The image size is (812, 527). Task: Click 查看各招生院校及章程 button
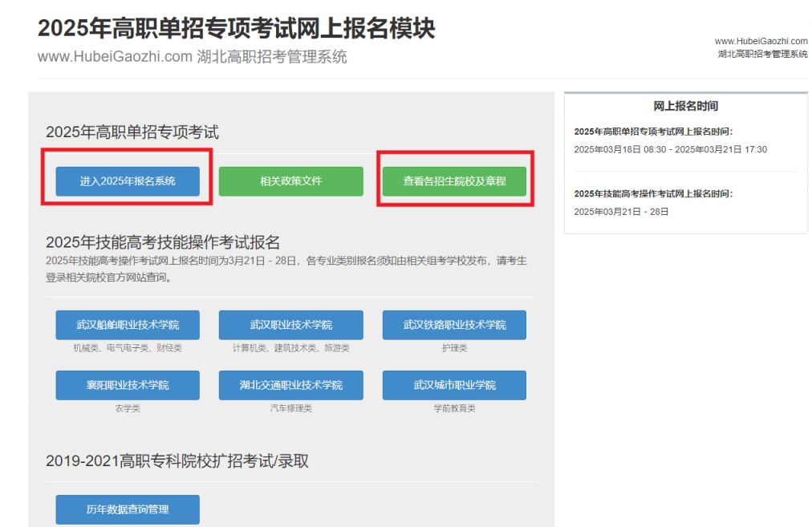coord(454,181)
